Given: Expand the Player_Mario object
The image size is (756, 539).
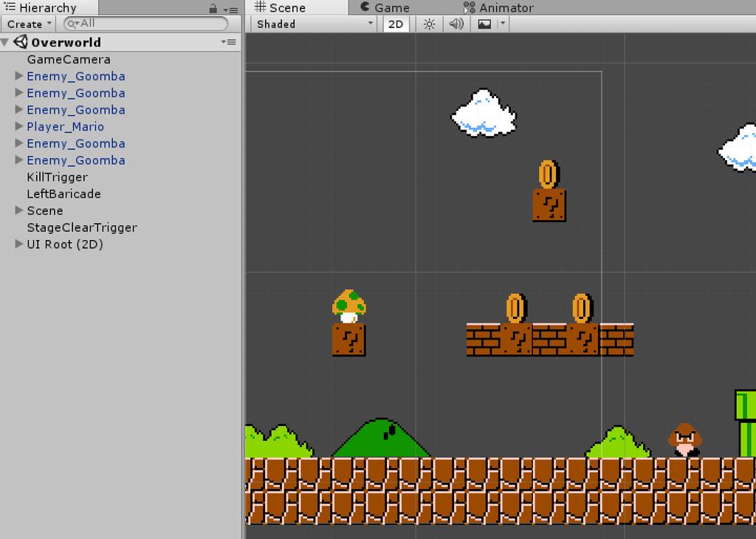Looking at the screenshot, I should point(18,126).
